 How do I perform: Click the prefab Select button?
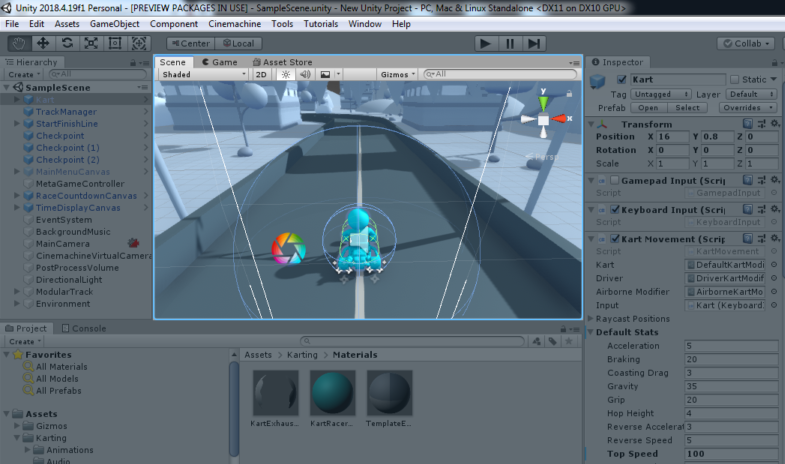pos(687,108)
